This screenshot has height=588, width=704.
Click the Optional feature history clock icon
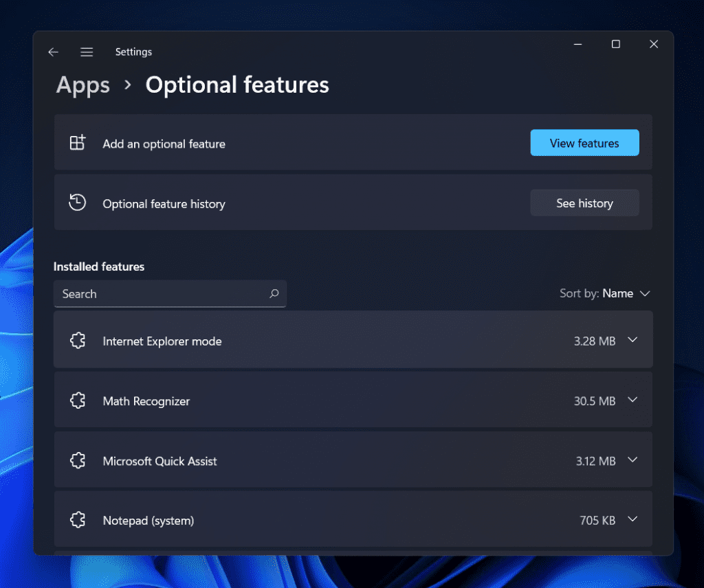77,202
